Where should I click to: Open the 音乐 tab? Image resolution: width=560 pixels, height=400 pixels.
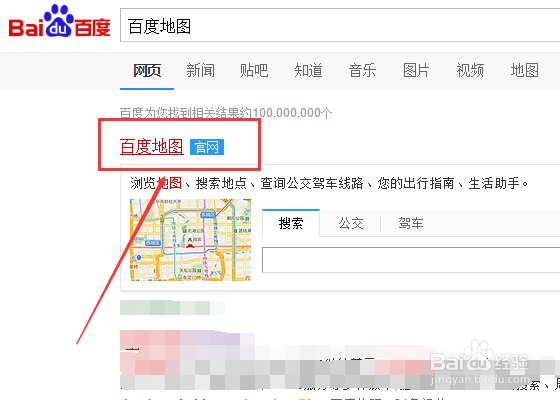[362, 70]
